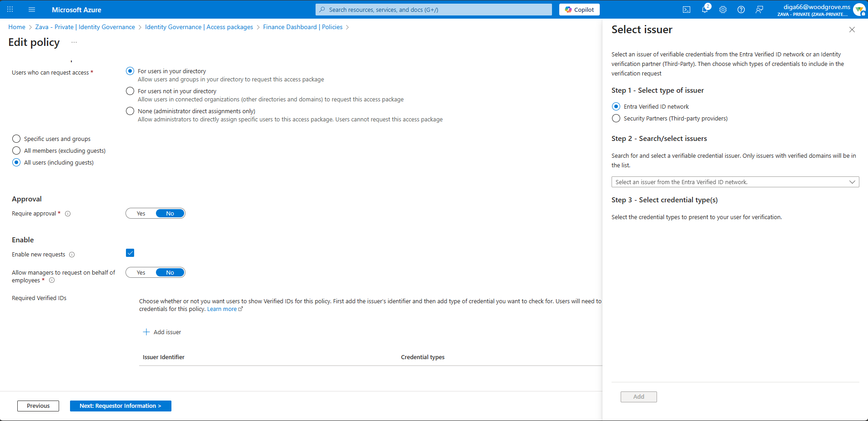This screenshot has width=868, height=421.
Task: Click the search magnifier icon
Action: [x=322, y=10]
